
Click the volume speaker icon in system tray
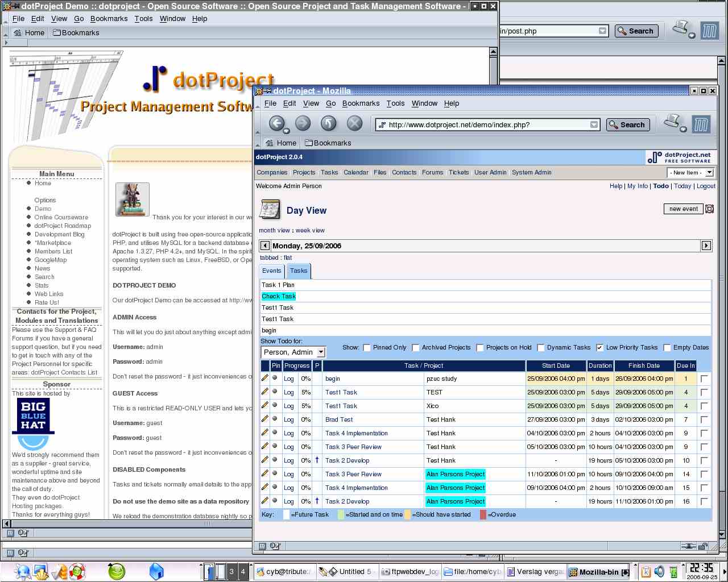pos(660,572)
